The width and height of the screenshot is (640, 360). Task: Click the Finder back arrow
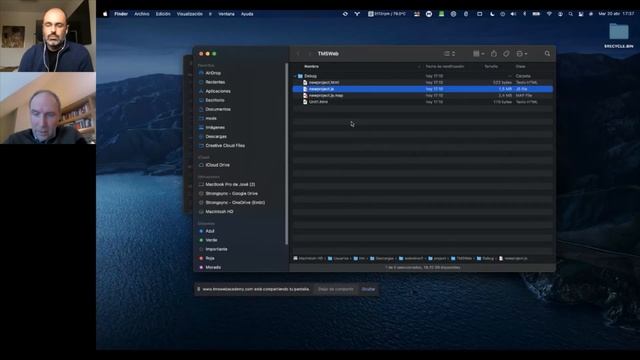(x=298, y=53)
